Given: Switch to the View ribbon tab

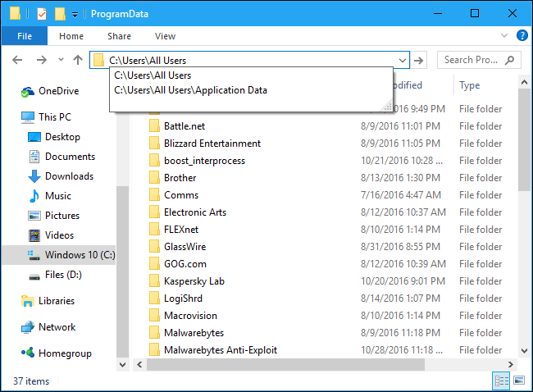Looking at the screenshot, I should click(165, 36).
